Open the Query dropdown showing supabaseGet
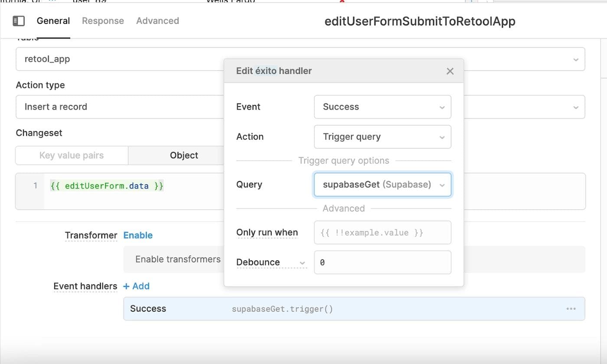This screenshot has width=607, height=364. point(382,185)
